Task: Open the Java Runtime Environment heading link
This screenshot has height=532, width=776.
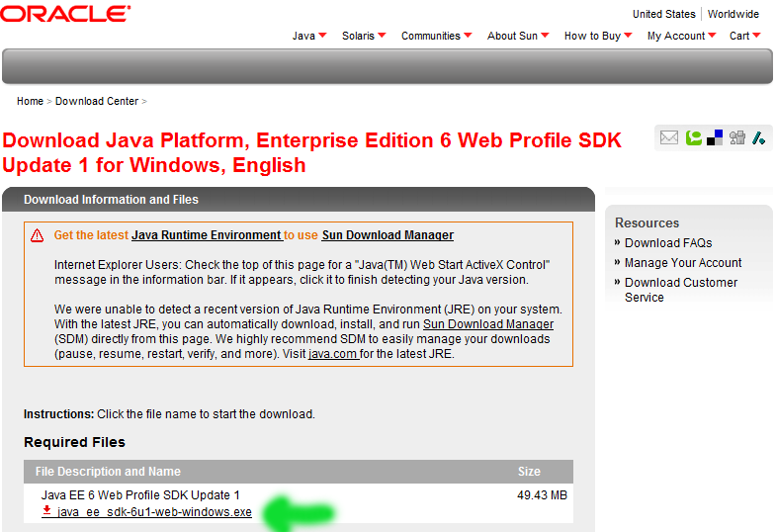Action: [207, 235]
